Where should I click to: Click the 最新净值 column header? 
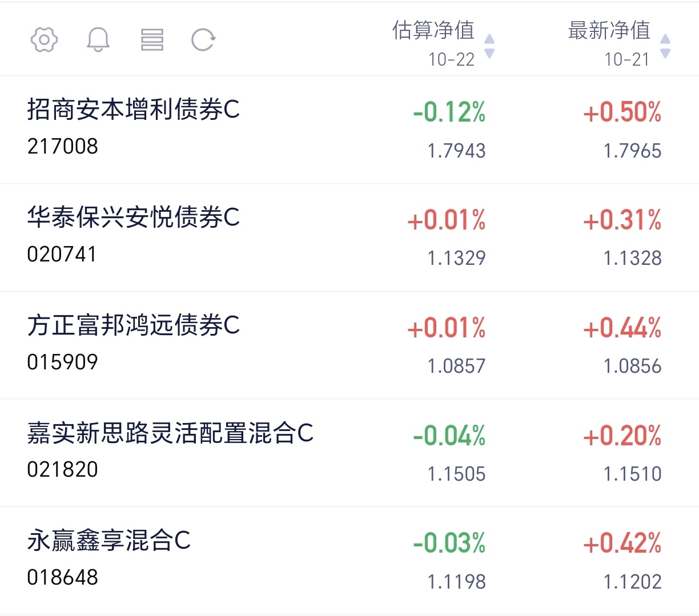point(609,31)
